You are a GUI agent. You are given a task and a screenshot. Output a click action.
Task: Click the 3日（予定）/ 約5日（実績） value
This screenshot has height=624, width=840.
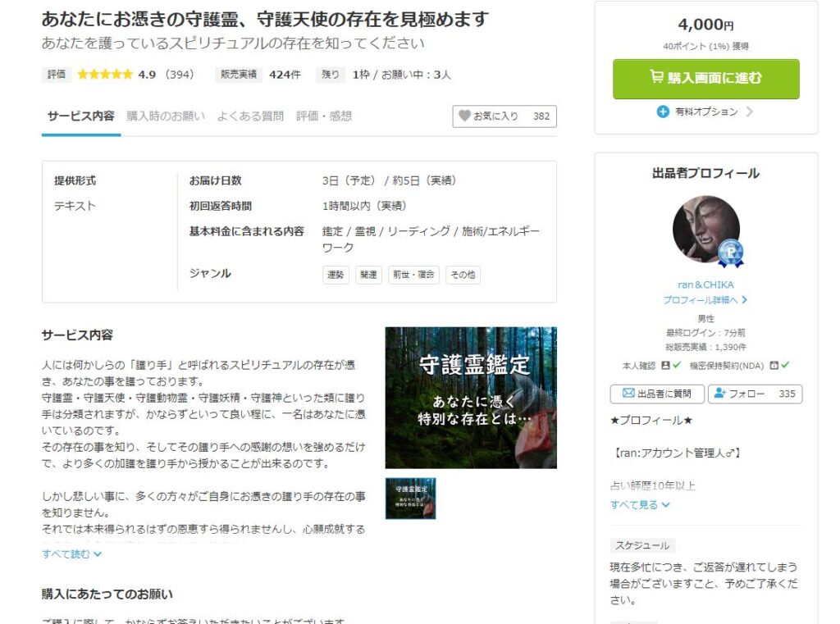coord(390,180)
